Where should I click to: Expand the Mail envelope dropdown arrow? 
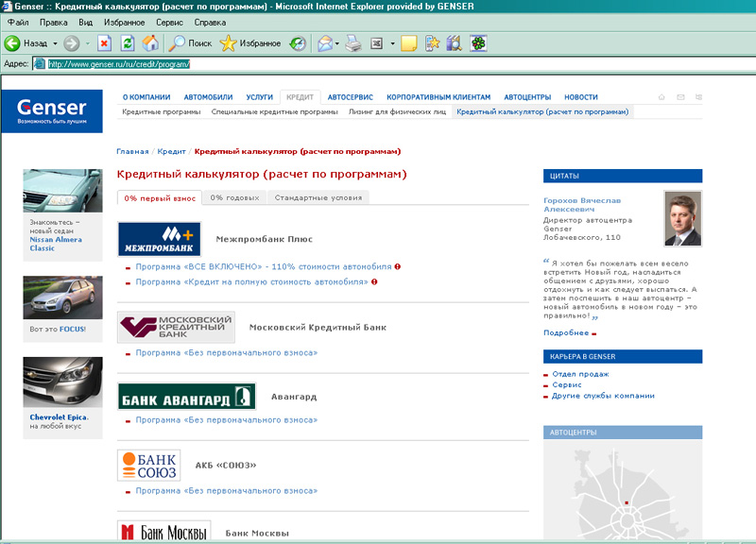click(337, 43)
